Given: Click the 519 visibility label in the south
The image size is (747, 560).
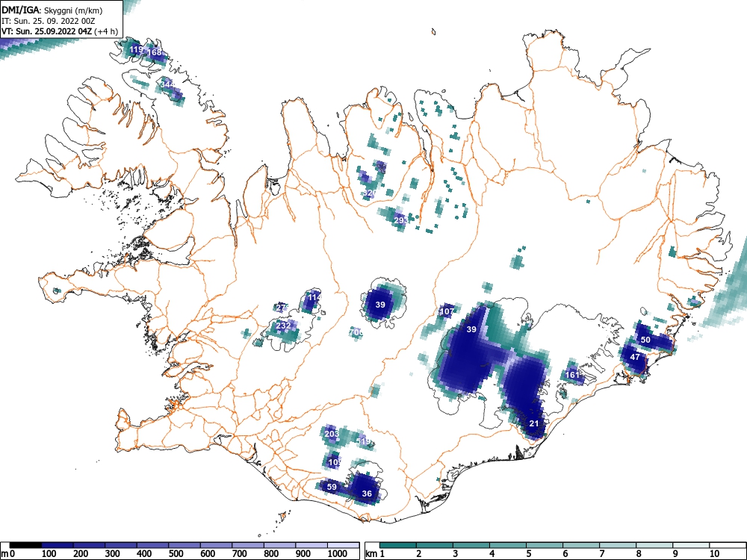Looking at the screenshot, I should coord(364,441).
